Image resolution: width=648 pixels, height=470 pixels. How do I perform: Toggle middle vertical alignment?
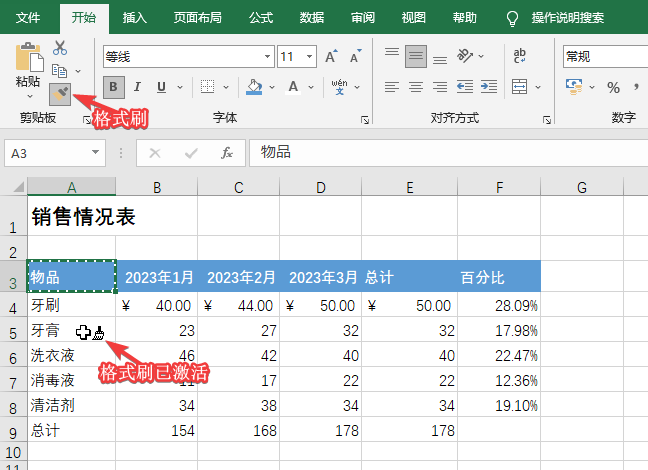pyautogui.click(x=416, y=56)
